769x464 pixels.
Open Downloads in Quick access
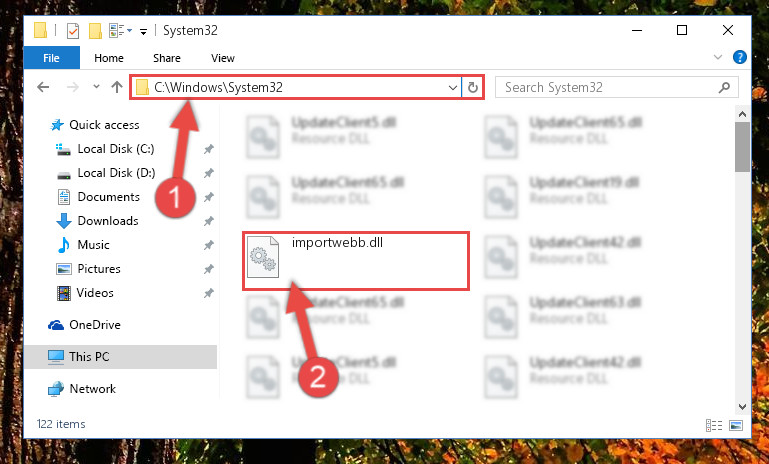coord(108,221)
